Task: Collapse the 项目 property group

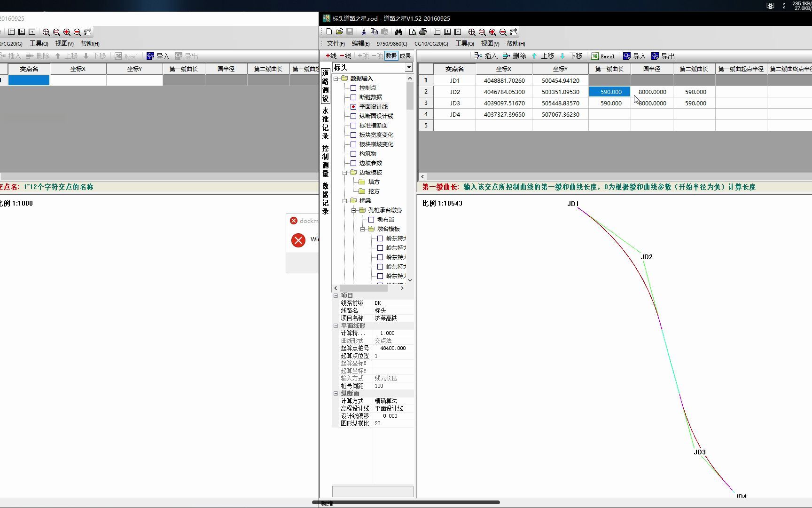Action: [336, 295]
